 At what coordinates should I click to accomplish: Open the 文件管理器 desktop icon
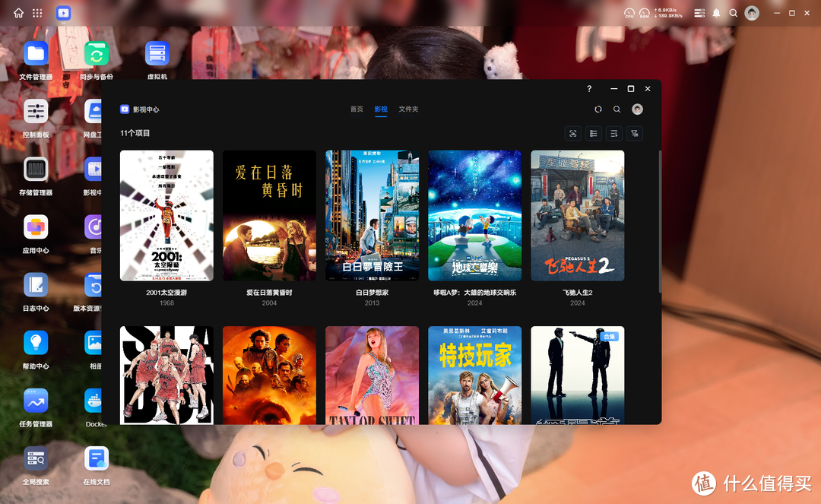pyautogui.click(x=36, y=54)
